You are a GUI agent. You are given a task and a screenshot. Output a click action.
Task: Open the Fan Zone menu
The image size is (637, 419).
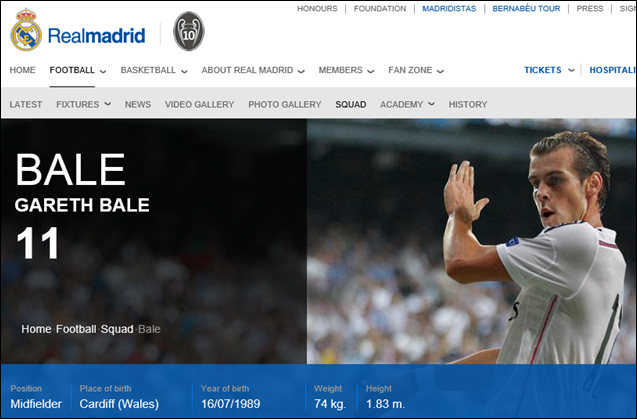click(x=410, y=70)
